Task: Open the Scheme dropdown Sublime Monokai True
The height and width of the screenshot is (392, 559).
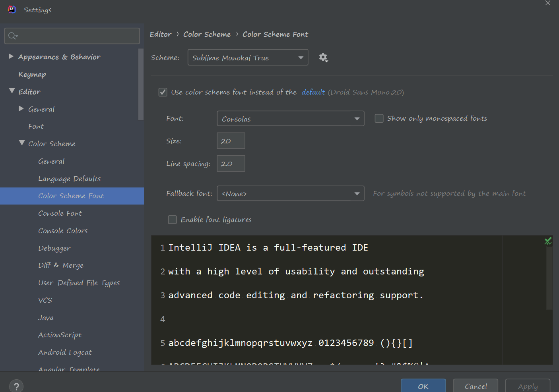Action: [248, 58]
